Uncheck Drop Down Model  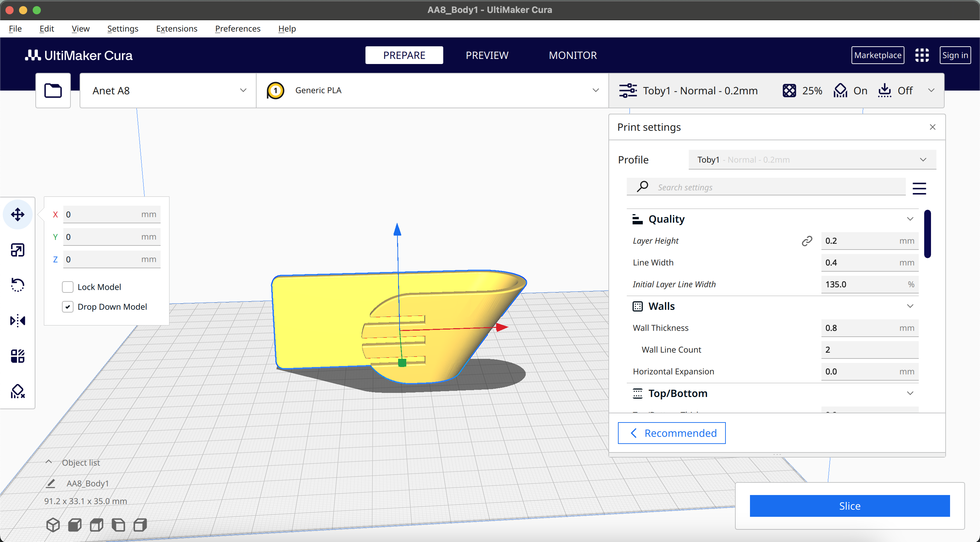pyautogui.click(x=68, y=307)
